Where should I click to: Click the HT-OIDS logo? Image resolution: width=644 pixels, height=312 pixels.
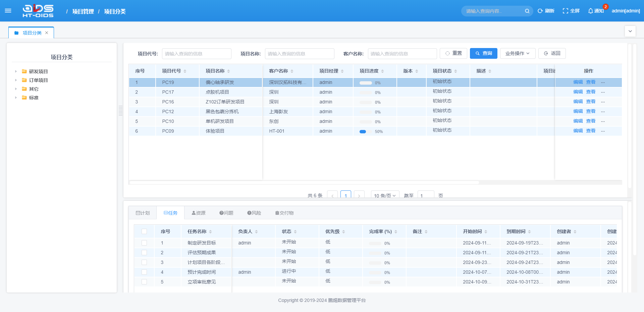(38, 11)
